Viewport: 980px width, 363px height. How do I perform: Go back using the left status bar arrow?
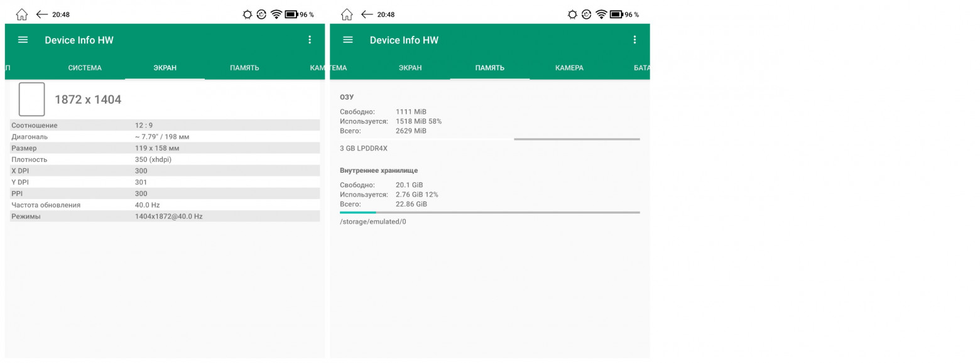42,14
